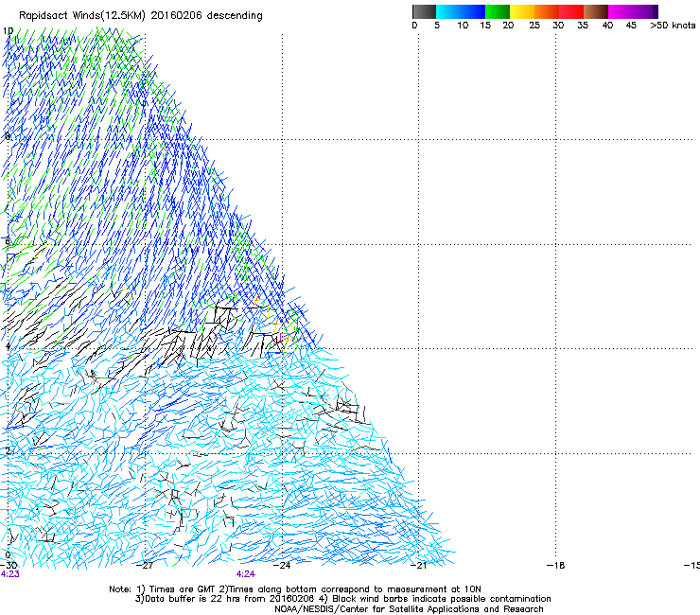Click the cyan-blue 5-15 knots color segment
The height and width of the screenshot is (615, 700).
(461, 11)
